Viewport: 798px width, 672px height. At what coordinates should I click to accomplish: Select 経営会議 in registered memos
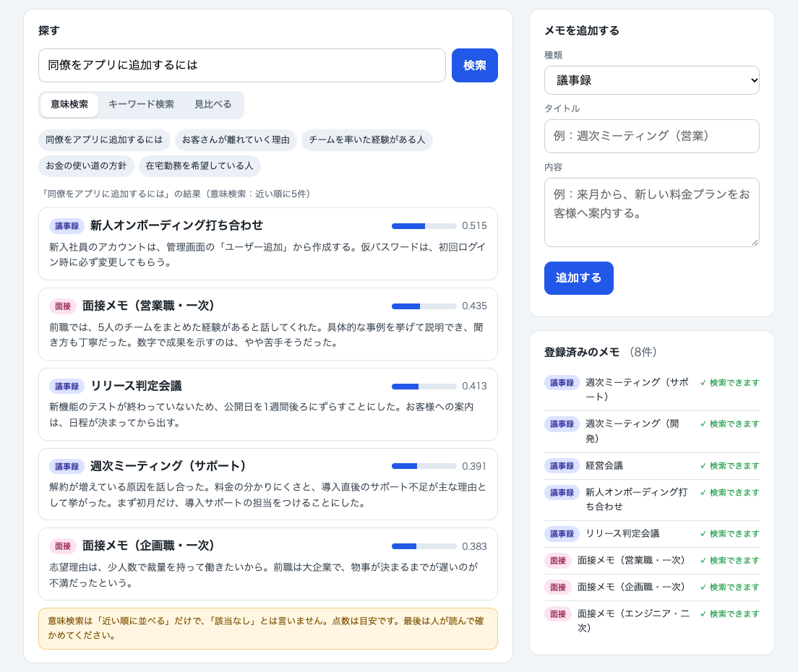(604, 465)
